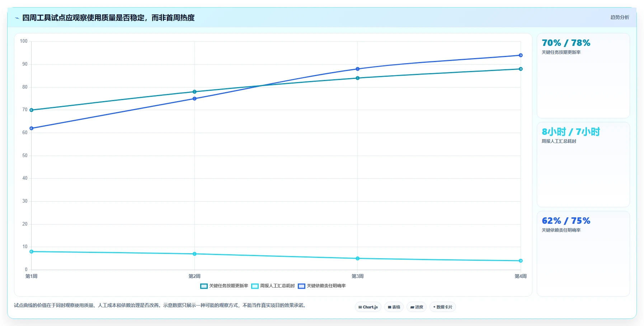Click the sparkle icon in the 数据卡片 tag

(434, 307)
